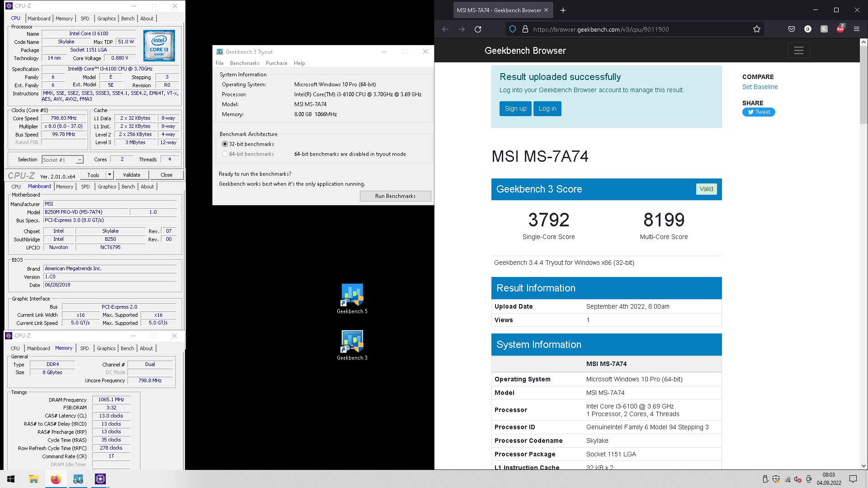Select 32-bit benchmarks radio button
Screen dimensions: 868x488
point(225,144)
